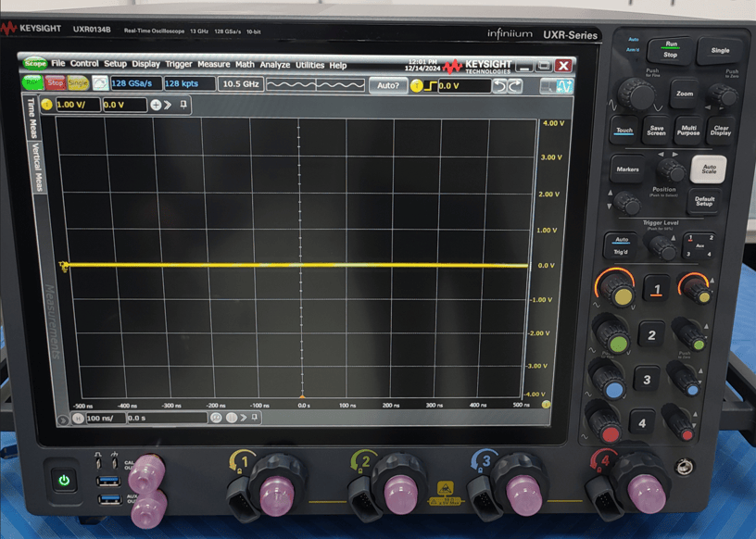Click the green Run button in the toolbar

pos(32,82)
